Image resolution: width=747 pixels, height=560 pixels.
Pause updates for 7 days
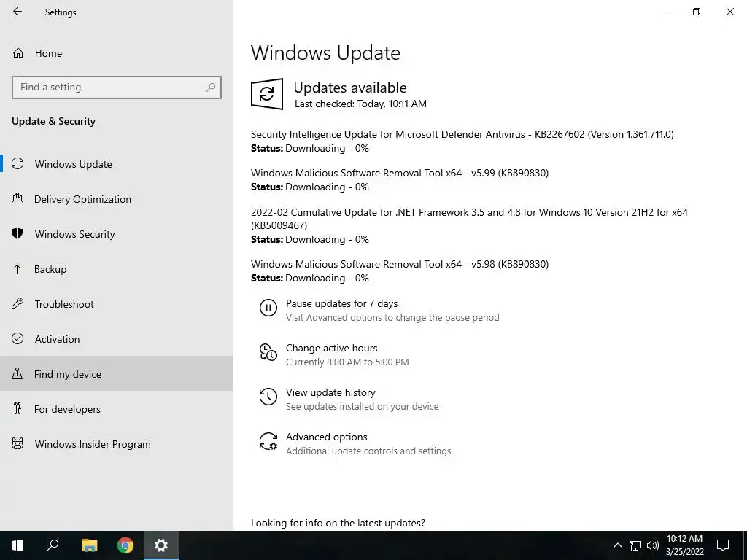[341, 303]
